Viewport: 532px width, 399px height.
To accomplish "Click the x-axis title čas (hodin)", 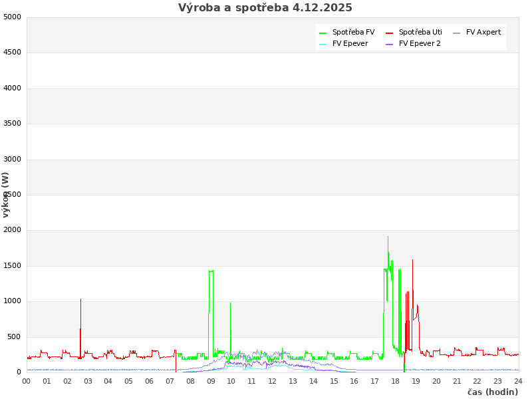I will (492, 392).
